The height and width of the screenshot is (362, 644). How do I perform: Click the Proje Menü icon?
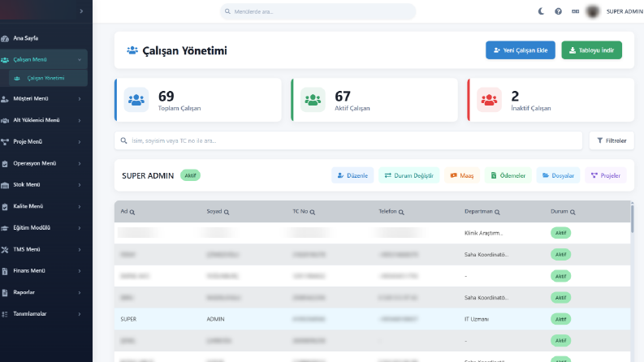[x=5, y=142]
